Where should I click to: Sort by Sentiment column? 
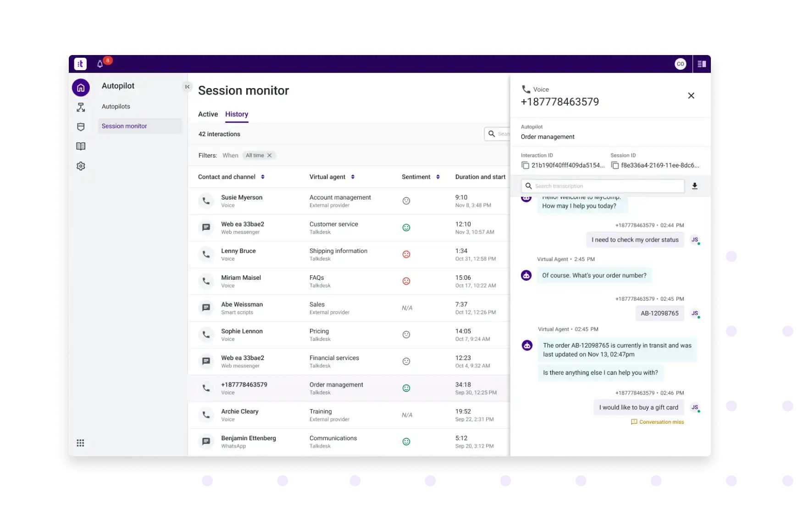coord(438,177)
